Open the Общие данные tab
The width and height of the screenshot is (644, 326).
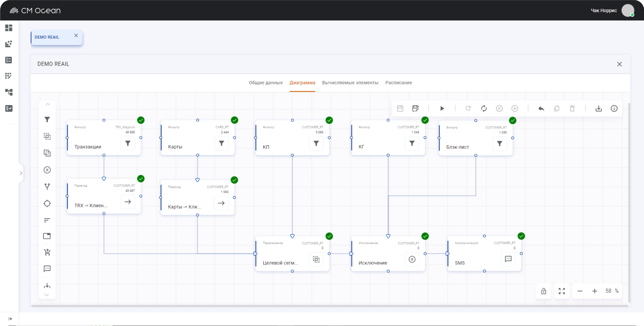tap(266, 83)
